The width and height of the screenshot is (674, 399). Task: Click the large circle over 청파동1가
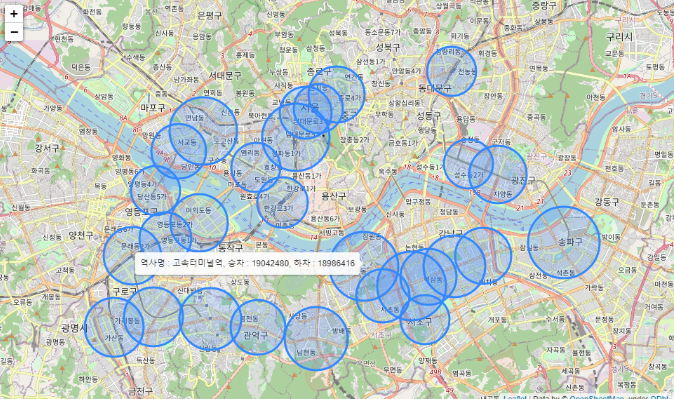(x=295, y=137)
